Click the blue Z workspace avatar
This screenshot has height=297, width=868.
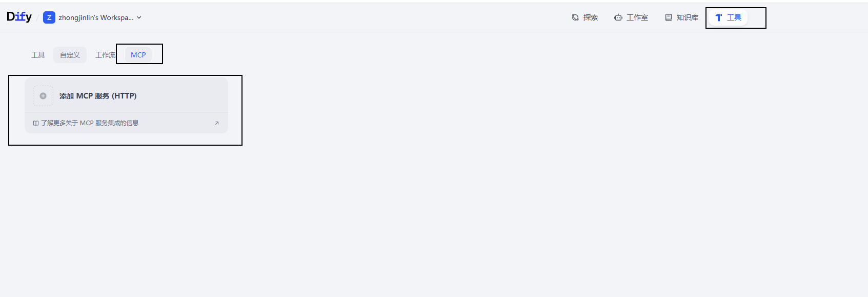(49, 17)
